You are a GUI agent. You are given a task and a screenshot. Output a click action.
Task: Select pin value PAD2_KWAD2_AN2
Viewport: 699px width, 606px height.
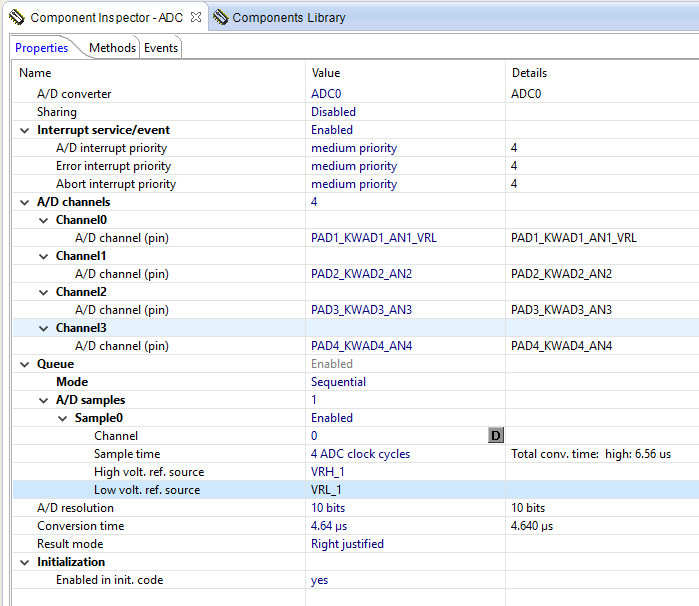361,274
